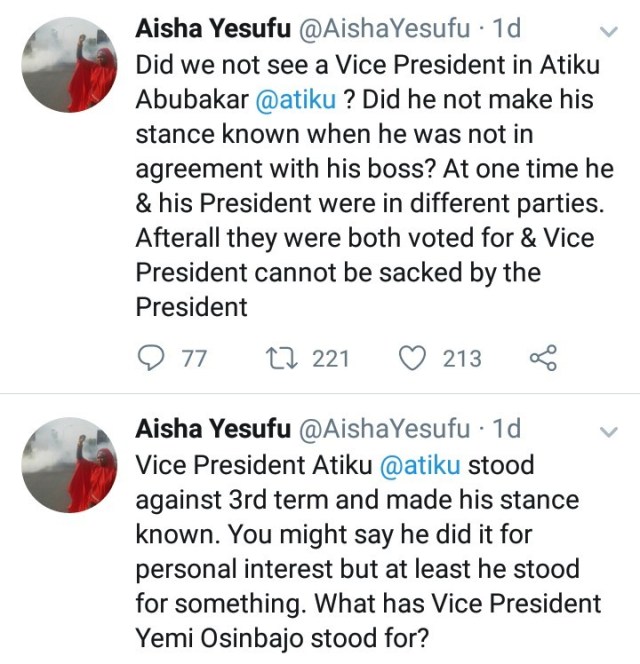
Task: Share the first tweet via share icon
Action: point(541,358)
